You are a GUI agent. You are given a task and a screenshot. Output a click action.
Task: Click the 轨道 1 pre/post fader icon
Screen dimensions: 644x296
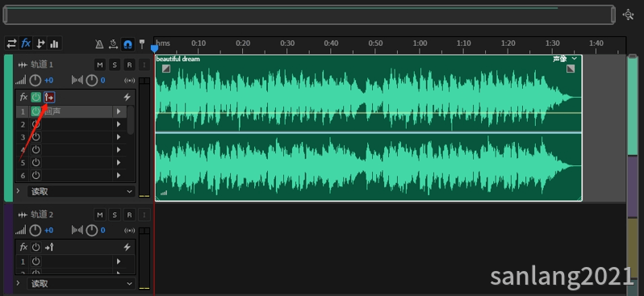coord(49,98)
